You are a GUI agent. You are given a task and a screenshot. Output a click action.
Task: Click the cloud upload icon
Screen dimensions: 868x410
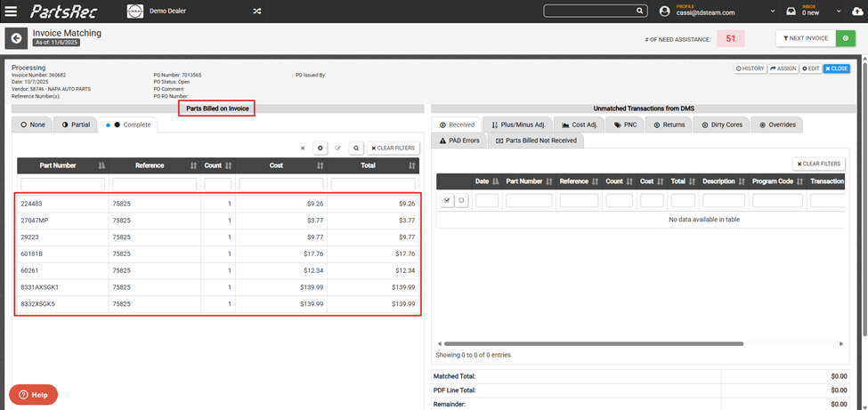[x=856, y=11]
